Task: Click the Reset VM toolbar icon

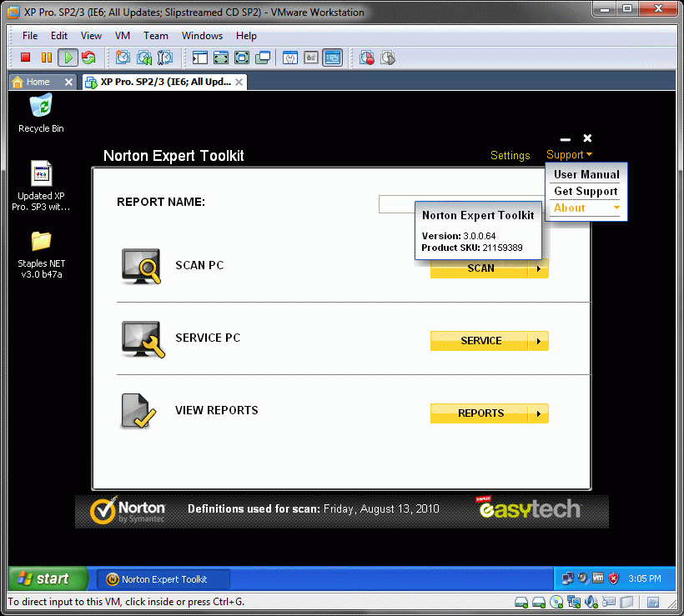Action: [88, 58]
